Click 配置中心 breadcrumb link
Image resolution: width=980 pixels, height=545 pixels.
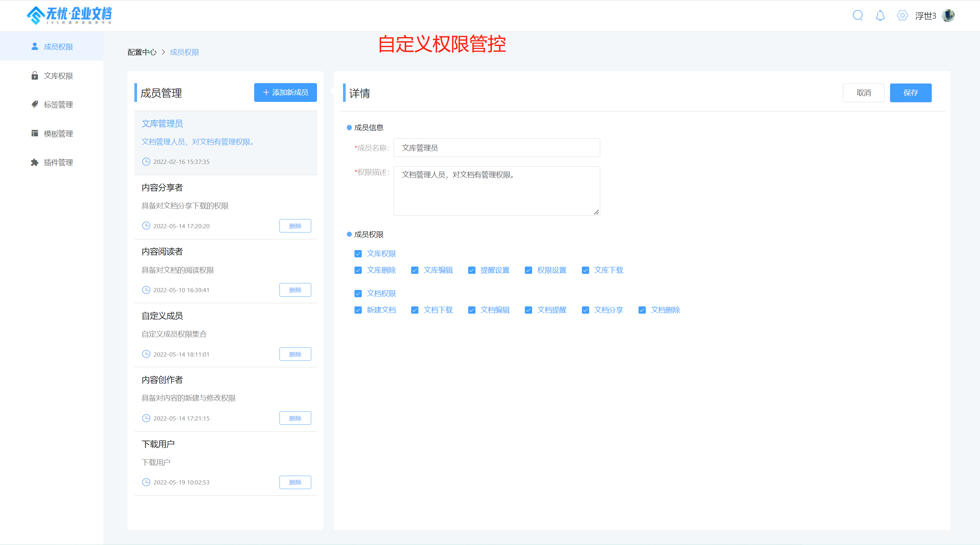(x=142, y=52)
